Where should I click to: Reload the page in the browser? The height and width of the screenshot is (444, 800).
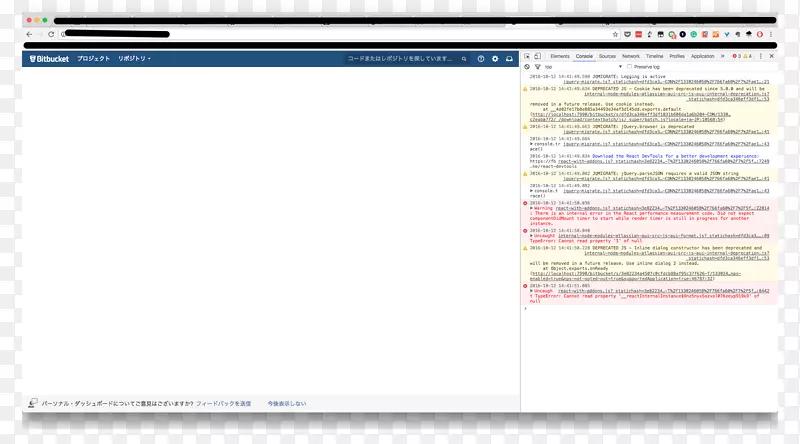point(51,34)
